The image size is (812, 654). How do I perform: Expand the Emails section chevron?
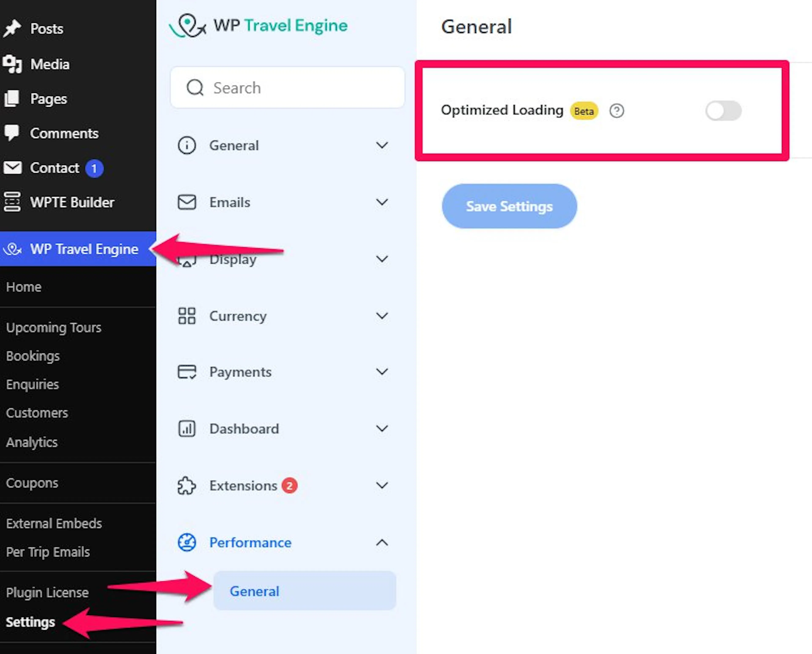[x=382, y=202]
